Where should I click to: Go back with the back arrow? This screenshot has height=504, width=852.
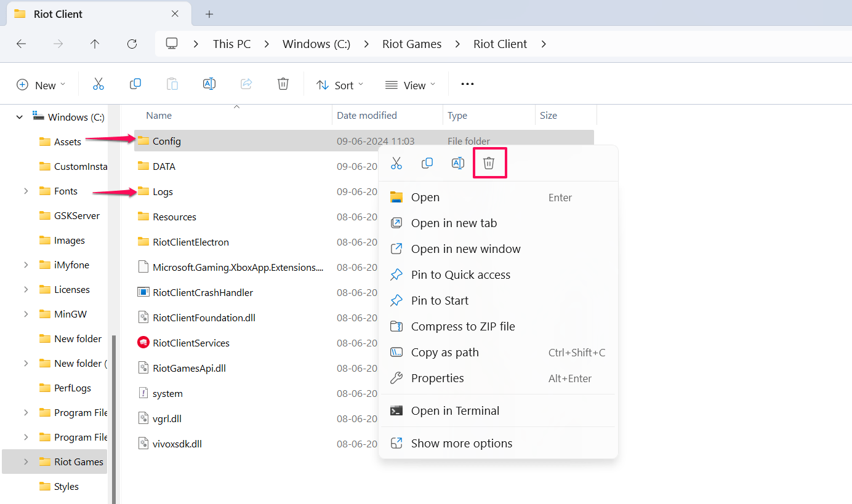(21, 44)
